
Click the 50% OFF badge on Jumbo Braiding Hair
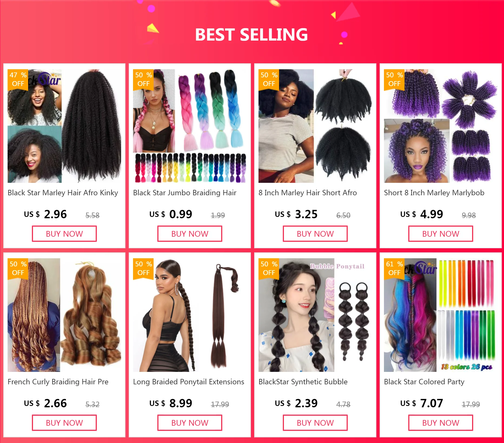tap(143, 79)
